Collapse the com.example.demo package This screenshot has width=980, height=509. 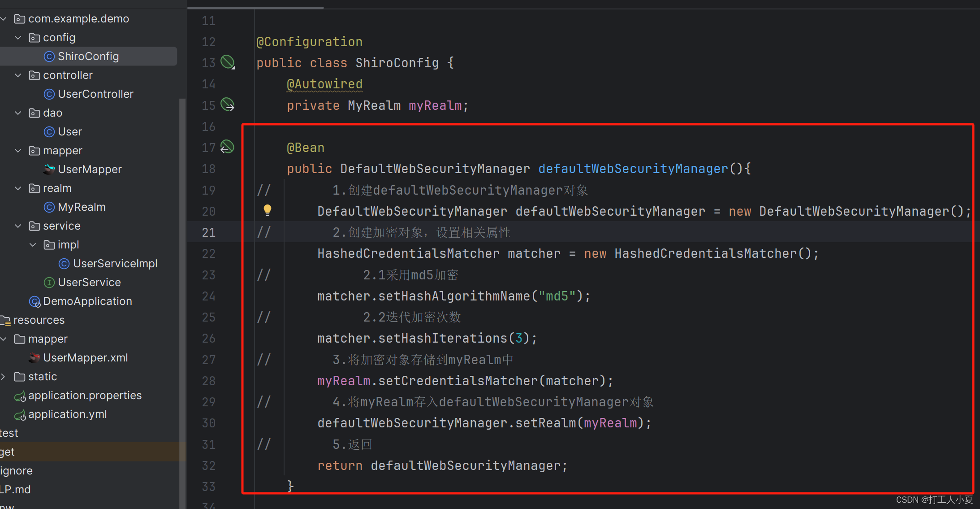[4, 19]
